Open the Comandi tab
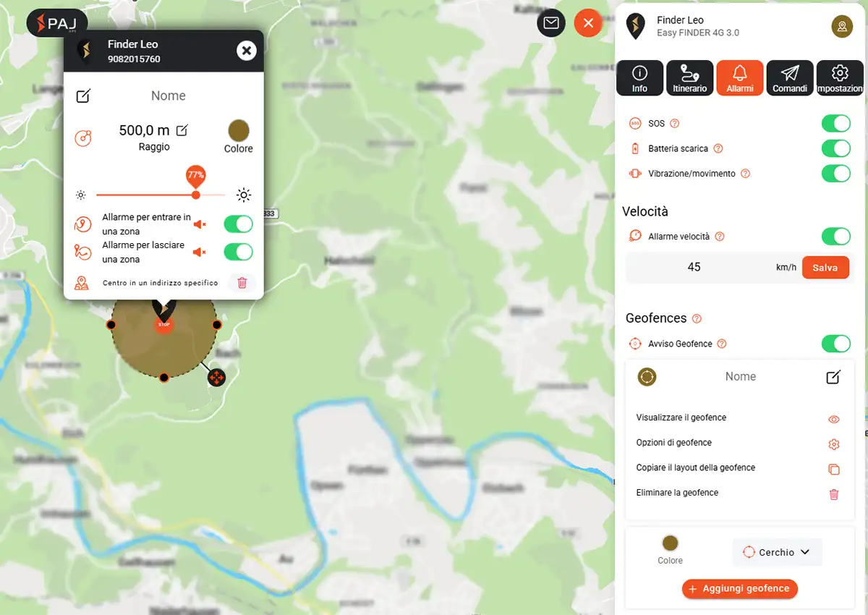Viewport: 868px width, 615px height. 789,78
